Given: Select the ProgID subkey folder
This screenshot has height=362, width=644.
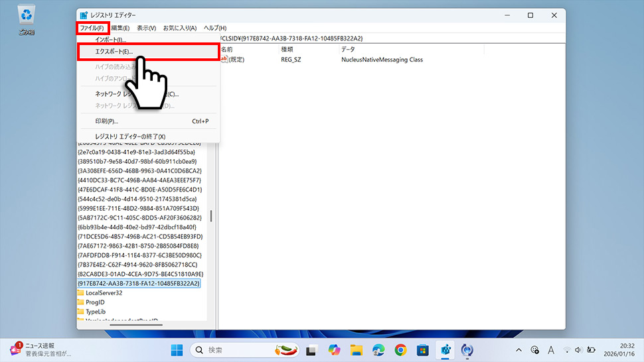Looking at the screenshot, I should pyautogui.click(x=96, y=302).
